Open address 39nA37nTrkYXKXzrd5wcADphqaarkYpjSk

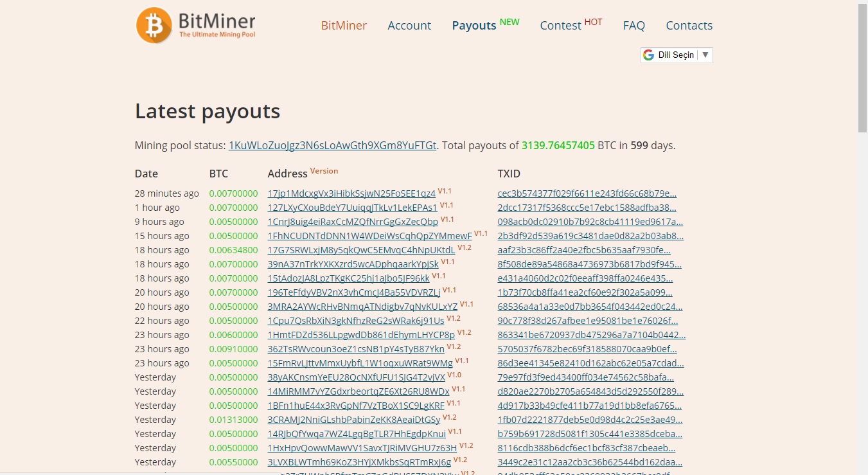click(353, 264)
